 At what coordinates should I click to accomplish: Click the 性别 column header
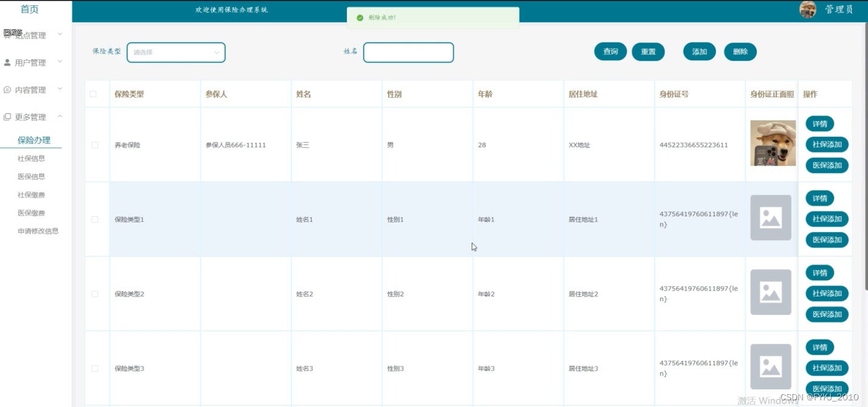tap(394, 94)
